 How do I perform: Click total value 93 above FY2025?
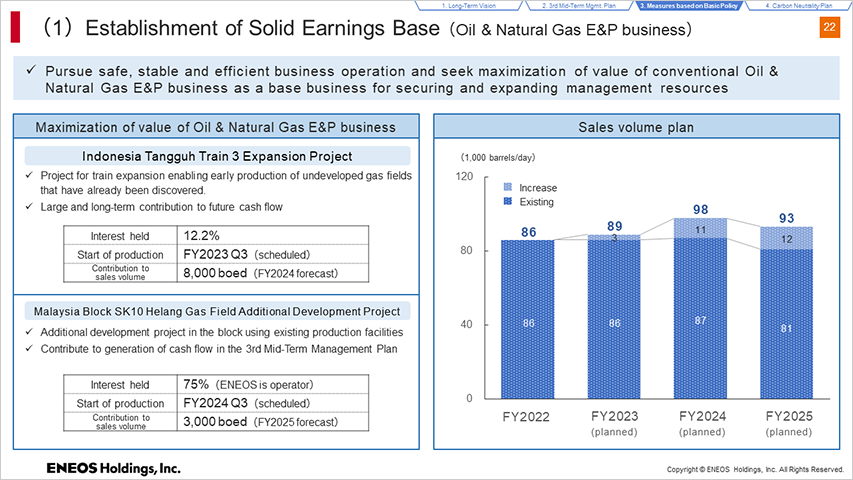click(787, 218)
